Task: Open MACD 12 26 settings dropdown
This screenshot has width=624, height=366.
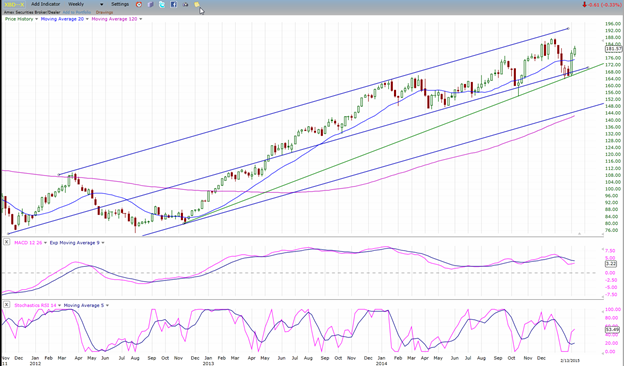Action: click(45, 243)
